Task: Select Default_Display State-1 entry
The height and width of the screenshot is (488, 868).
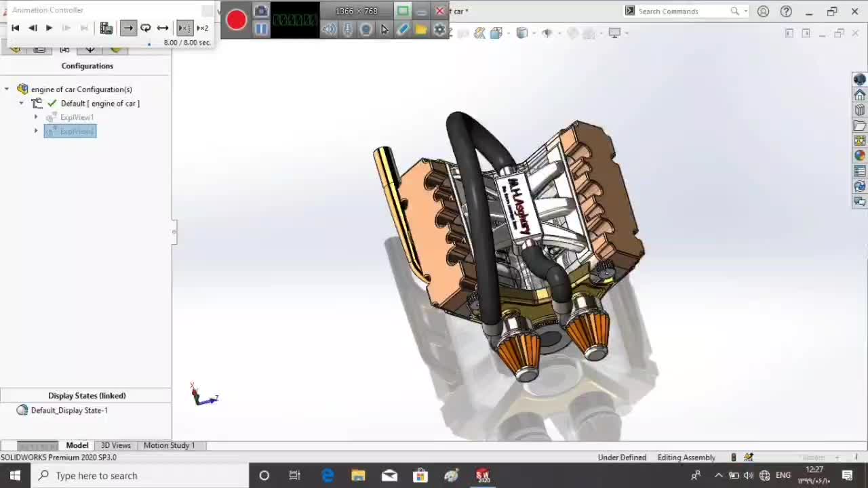Action: point(69,410)
